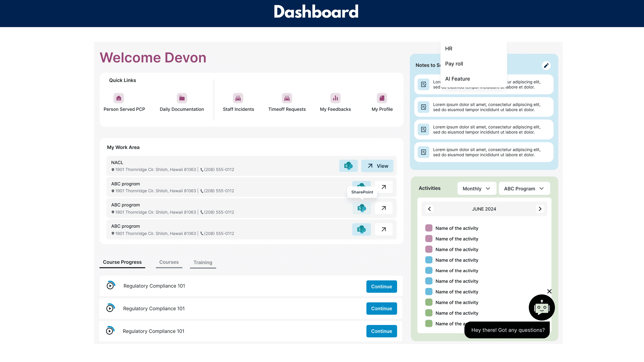Open the Daily Documentation quick link
Image resolution: width=644 pixels, height=362 pixels.
point(182,98)
